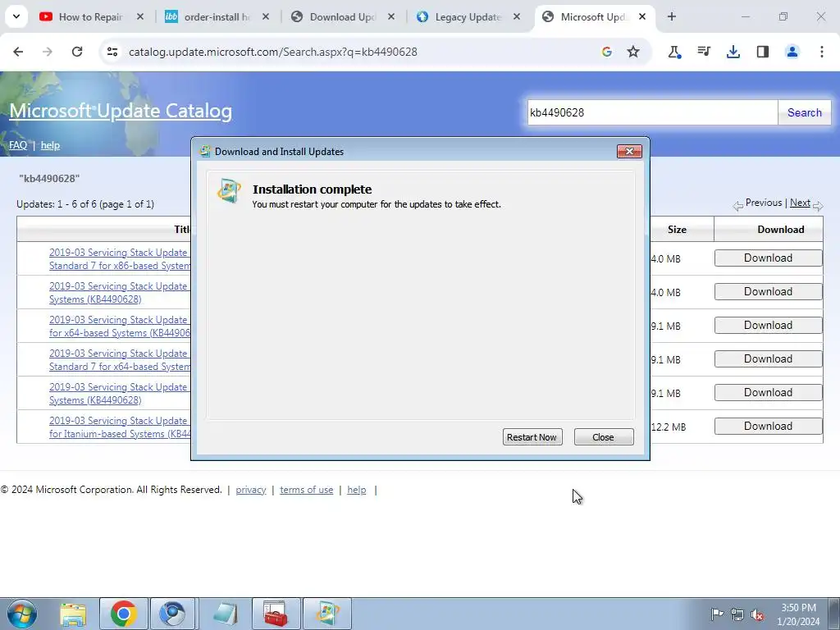Open the terms of use link
Screen dimensions: 840x630
307,490
